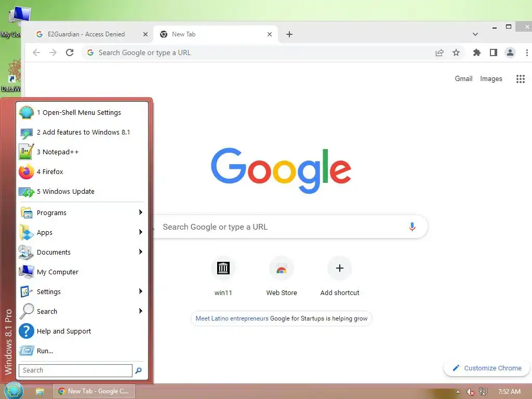Viewport: 532px width, 399px height.
Task: Select the My Computer menu entry
Action: tap(82, 272)
